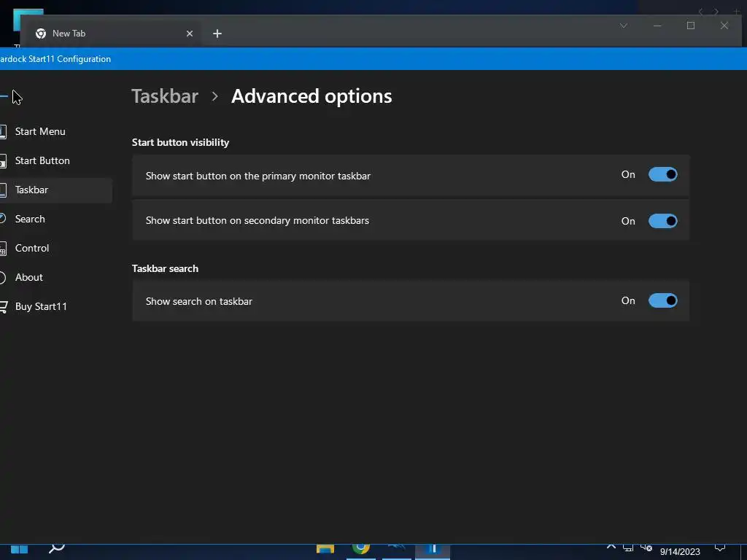Open the Start Button settings section
Viewport: 747px width, 560px height.
pos(42,160)
